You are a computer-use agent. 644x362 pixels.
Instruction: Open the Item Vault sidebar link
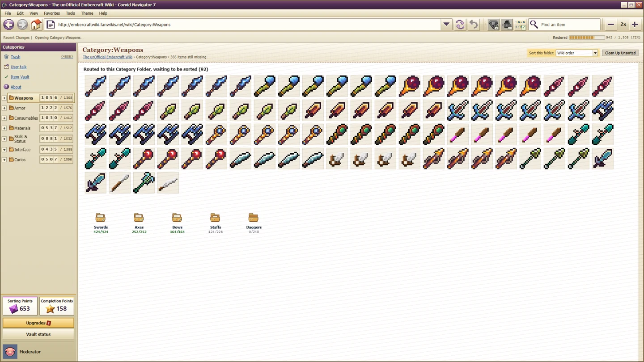(20, 77)
